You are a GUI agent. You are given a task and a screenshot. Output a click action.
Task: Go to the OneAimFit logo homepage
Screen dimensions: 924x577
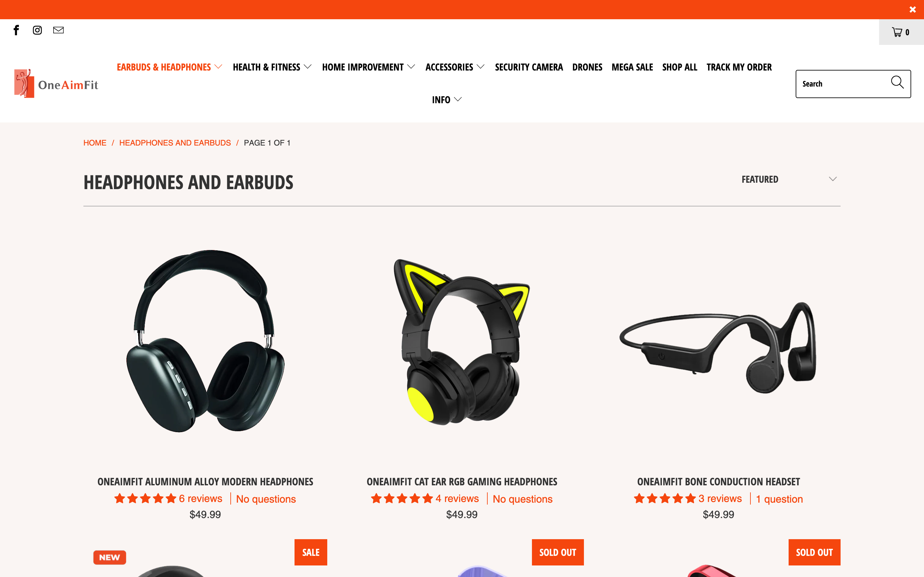click(56, 84)
